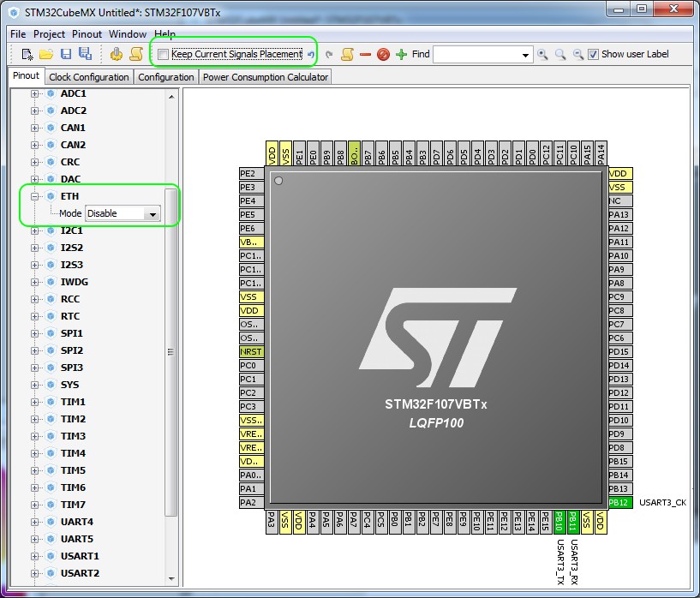Click the PE2 pin
Viewport: 700px width, 598px height.
coord(251,174)
